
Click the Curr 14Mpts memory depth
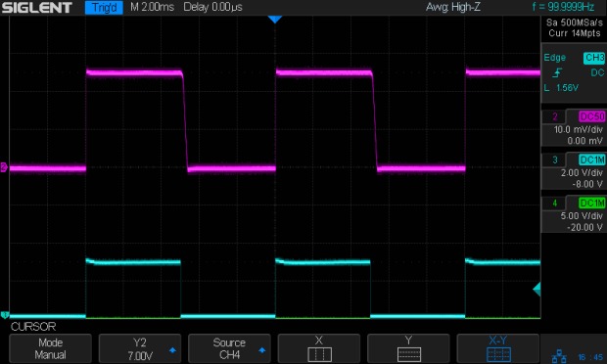tap(574, 33)
